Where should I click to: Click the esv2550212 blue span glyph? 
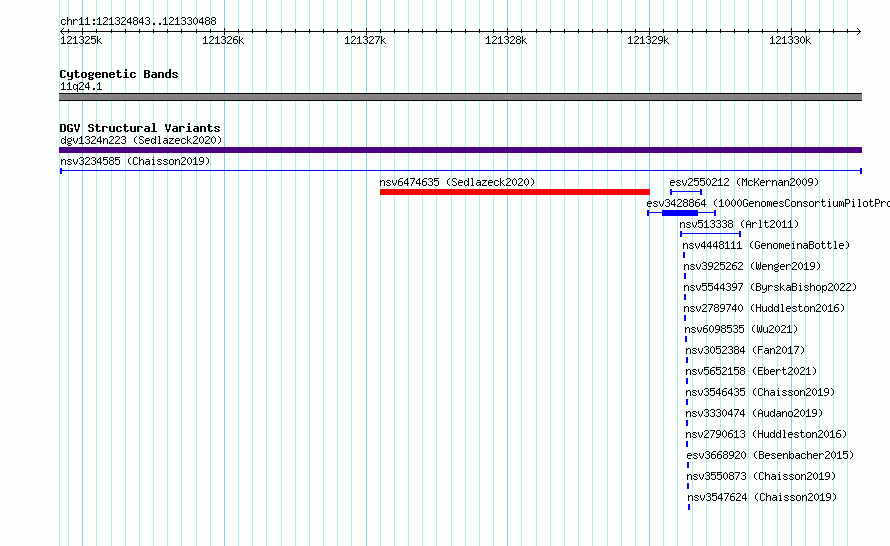point(686,192)
